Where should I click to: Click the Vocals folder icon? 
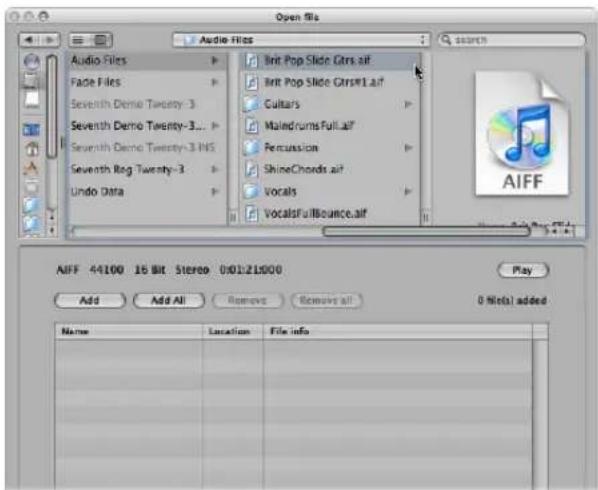tap(251, 191)
